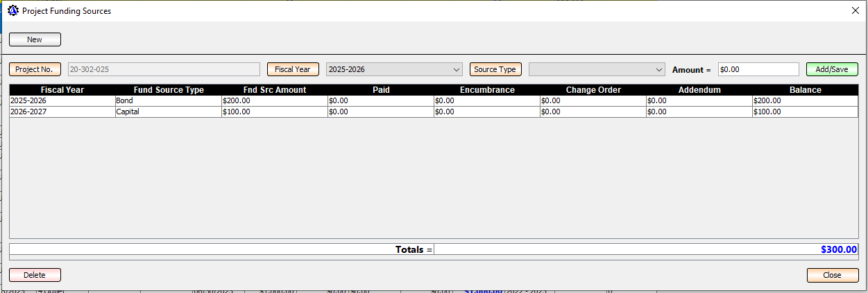Close the Project Funding Sources window

pyautogui.click(x=855, y=10)
